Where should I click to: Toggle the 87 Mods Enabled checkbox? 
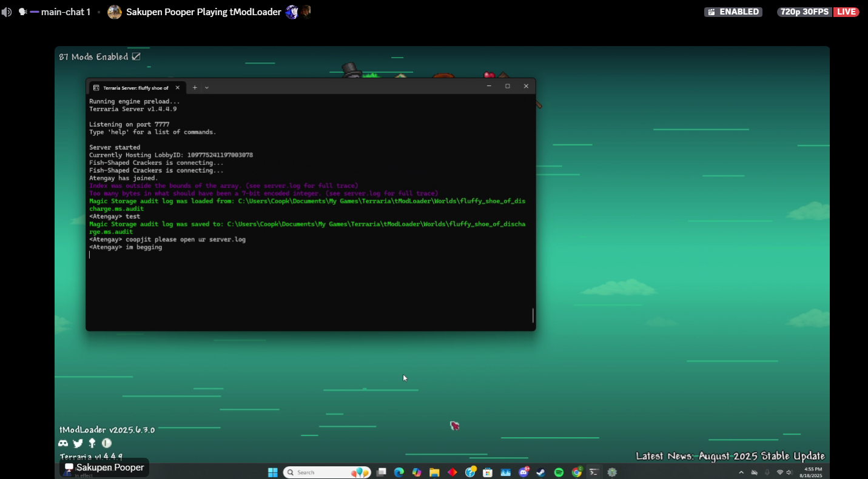pos(136,56)
